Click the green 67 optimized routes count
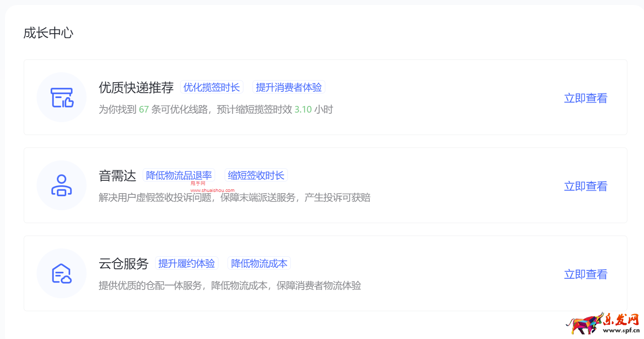644x339 pixels. (x=144, y=109)
